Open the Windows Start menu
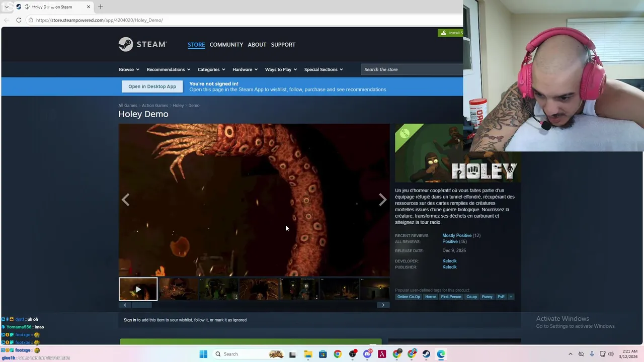Viewport: 644px width, 362px height. pyautogui.click(x=203, y=354)
